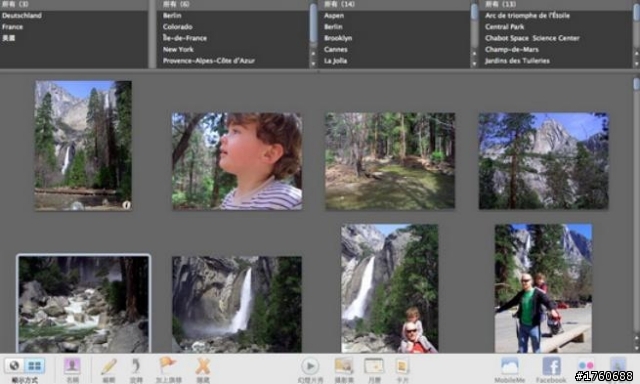Select the misty waterfall cliff photo
This screenshot has height=384, width=640.
point(237,304)
